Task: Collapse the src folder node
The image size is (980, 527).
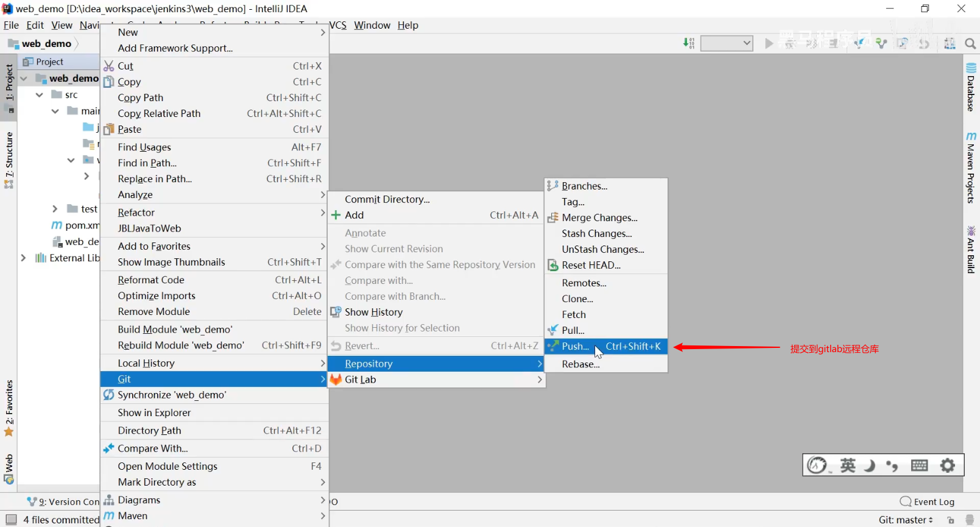Action: 40,94
